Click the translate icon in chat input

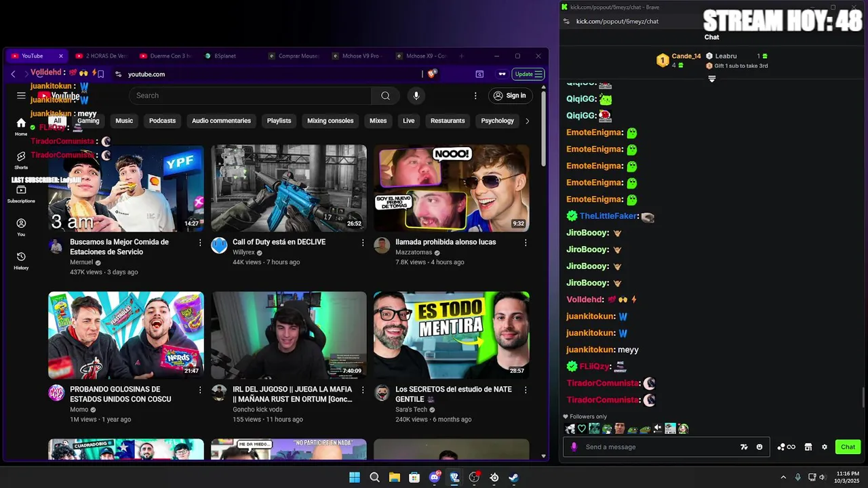point(744,447)
